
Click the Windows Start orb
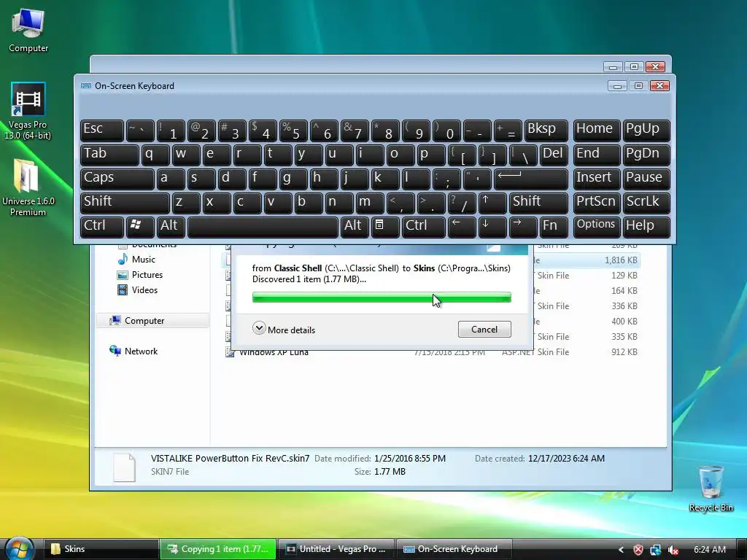pos(20,548)
